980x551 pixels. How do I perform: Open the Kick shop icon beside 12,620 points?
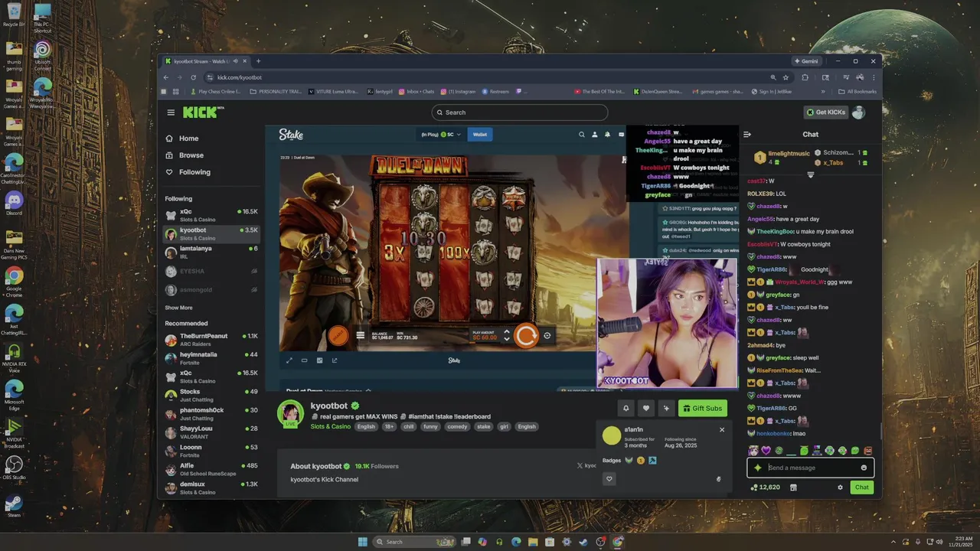(793, 487)
